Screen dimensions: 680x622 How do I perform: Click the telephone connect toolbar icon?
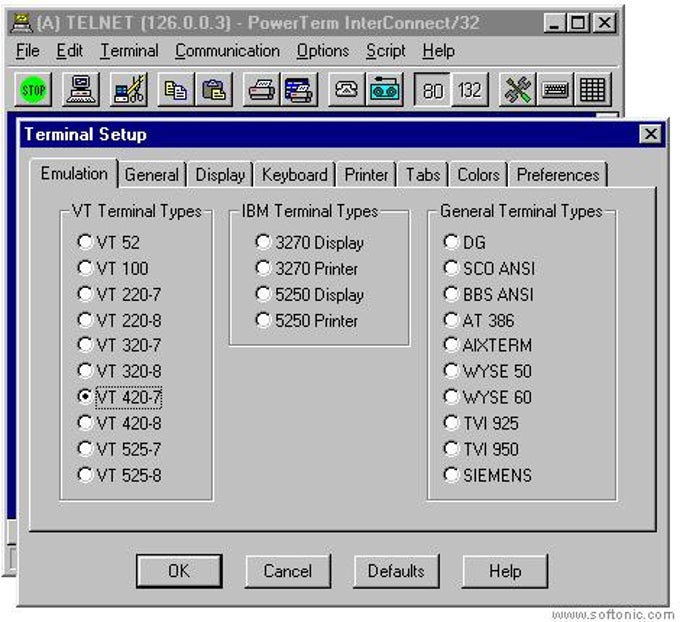point(347,90)
